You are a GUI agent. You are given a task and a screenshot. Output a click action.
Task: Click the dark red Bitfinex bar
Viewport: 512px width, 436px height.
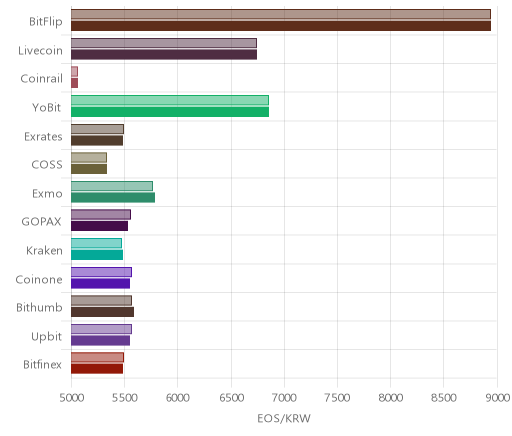coord(97,369)
